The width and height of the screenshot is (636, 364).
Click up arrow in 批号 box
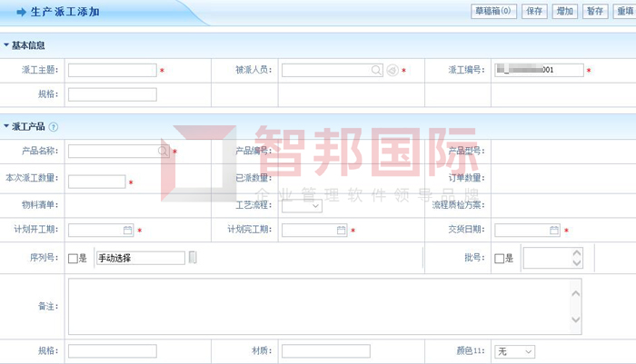pyautogui.click(x=577, y=253)
